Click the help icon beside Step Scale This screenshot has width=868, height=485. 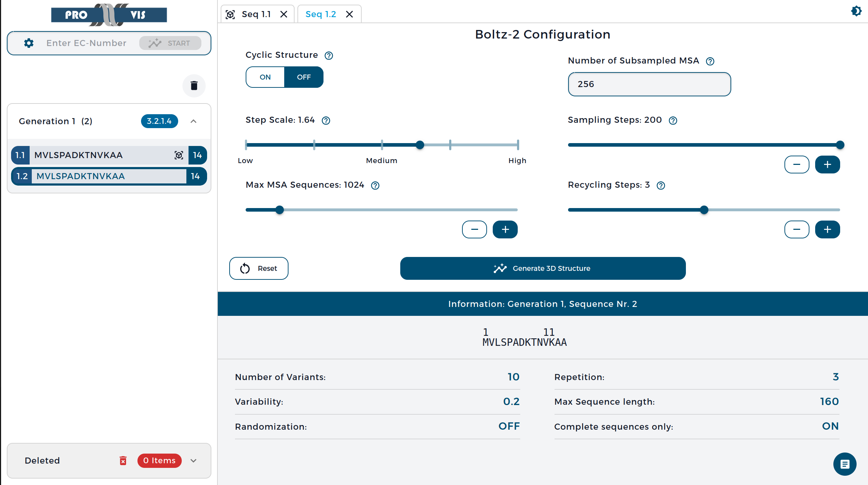pos(326,121)
